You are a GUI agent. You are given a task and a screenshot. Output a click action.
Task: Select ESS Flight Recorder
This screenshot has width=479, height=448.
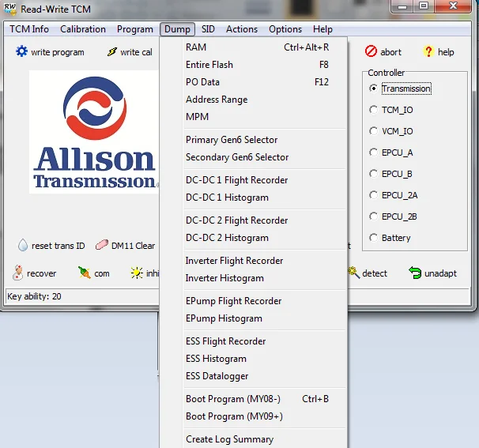click(x=254, y=341)
